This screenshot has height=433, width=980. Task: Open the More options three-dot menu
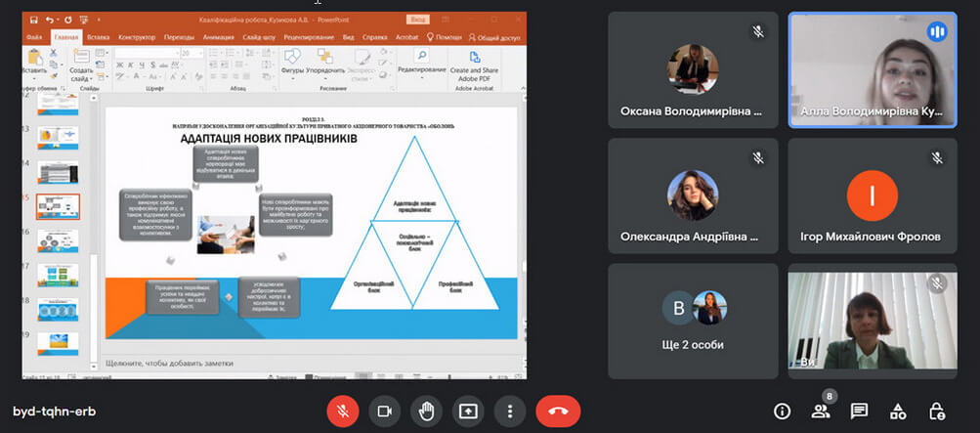[x=508, y=411]
